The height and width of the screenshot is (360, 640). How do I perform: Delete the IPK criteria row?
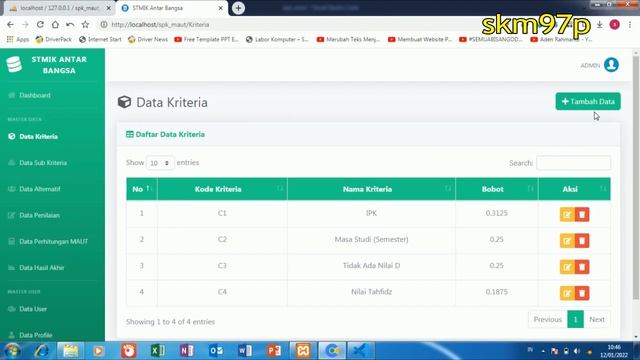coord(582,214)
